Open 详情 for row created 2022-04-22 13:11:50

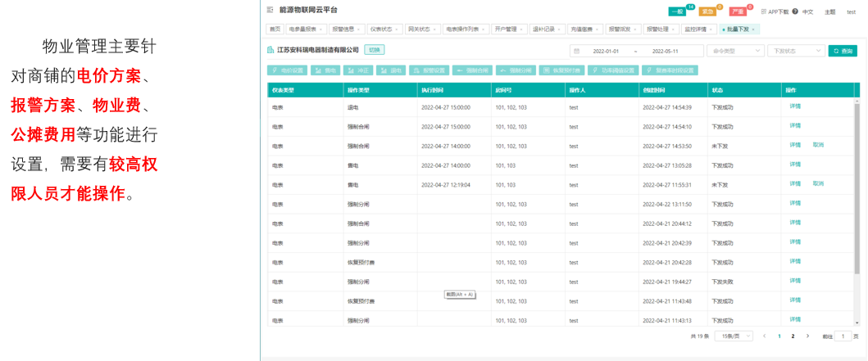click(795, 203)
